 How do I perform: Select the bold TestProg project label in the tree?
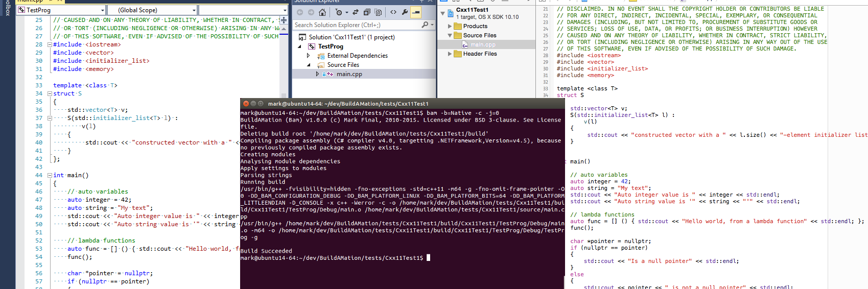click(331, 46)
